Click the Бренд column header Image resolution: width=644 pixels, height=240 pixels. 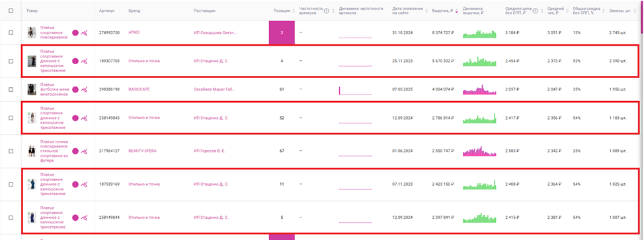click(x=134, y=11)
